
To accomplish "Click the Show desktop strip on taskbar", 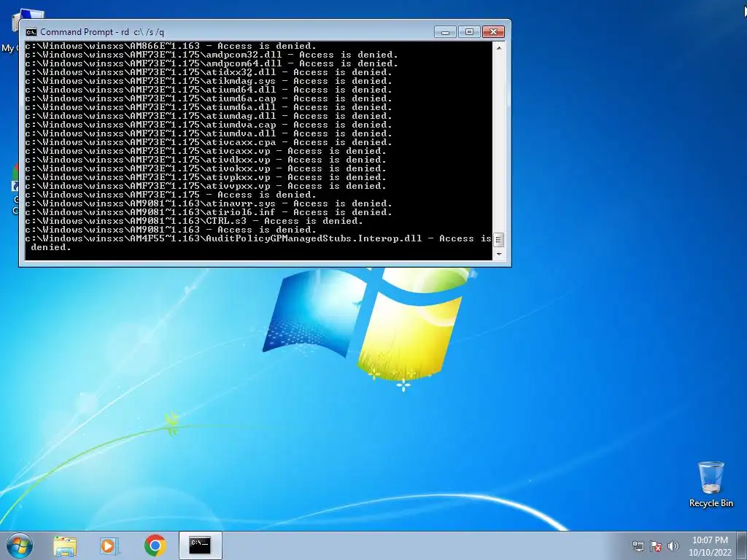I will click(x=742, y=545).
